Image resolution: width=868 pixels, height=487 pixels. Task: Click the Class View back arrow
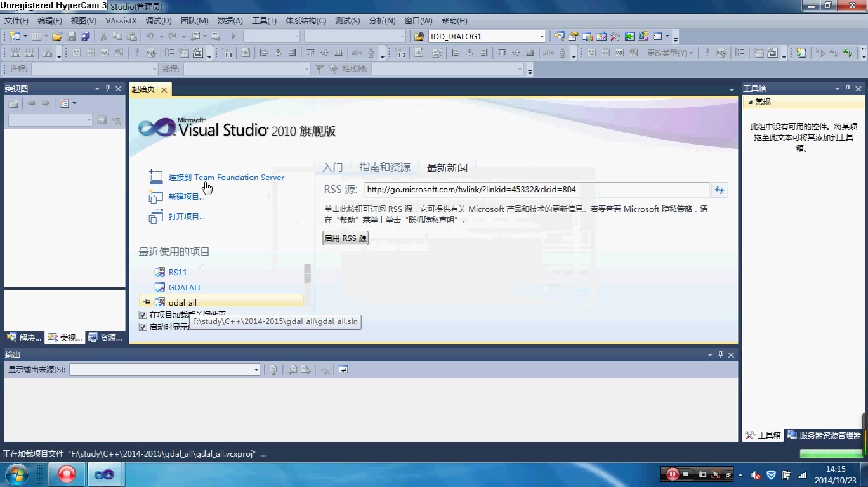pyautogui.click(x=31, y=103)
